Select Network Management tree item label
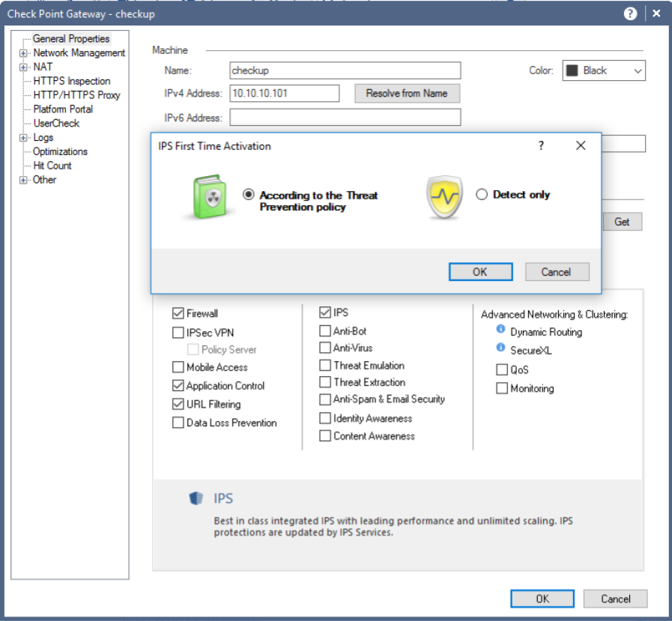 [x=79, y=52]
